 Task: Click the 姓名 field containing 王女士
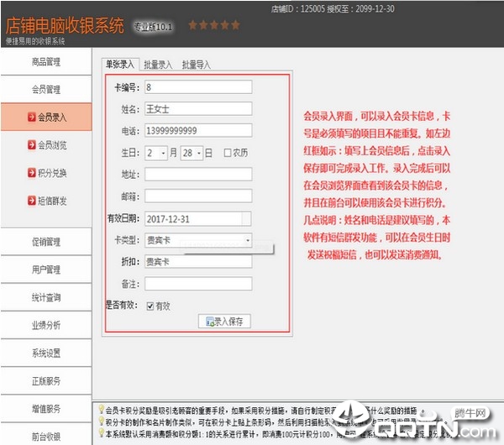(x=198, y=109)
